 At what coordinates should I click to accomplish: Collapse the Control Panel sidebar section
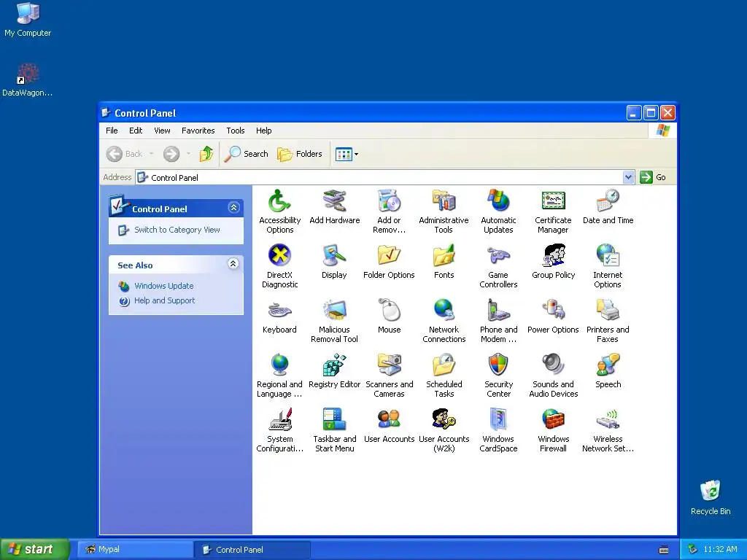point(233,208)
